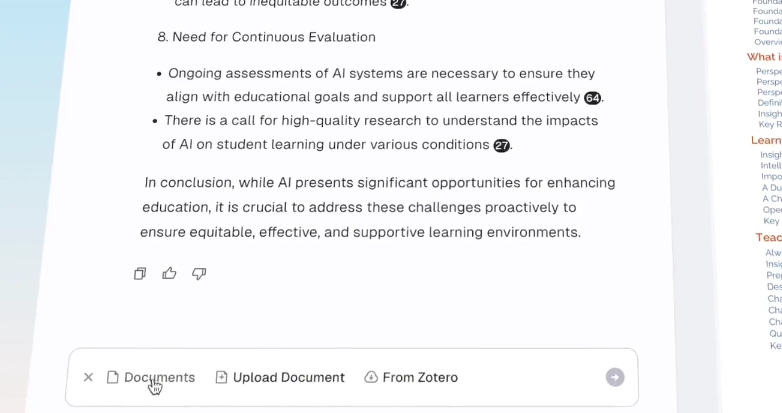The image size is (782, 413).
Task: Jump to the 'Learn…' outline heading
Action: (x=766, y=141)
